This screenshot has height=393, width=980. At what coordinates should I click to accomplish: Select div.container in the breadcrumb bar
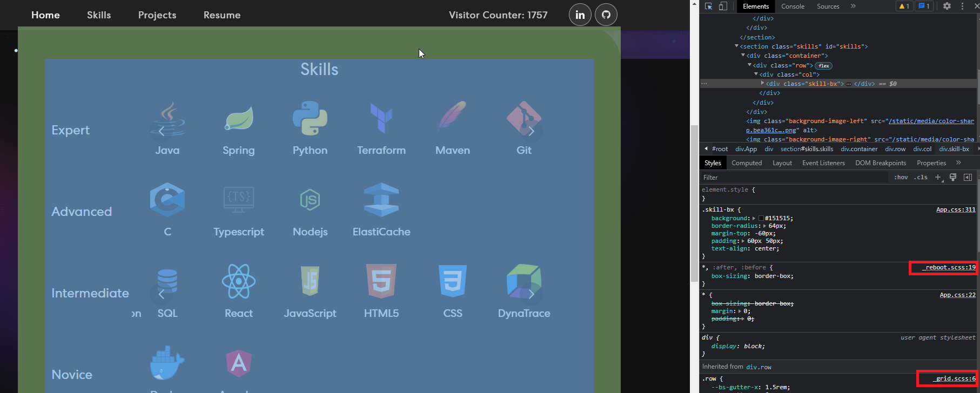tap(859, 149)
